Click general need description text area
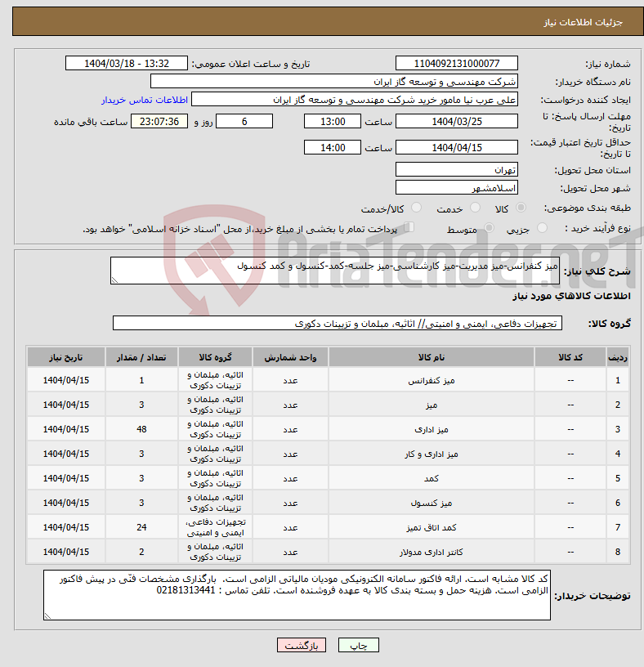 [335, 271]
